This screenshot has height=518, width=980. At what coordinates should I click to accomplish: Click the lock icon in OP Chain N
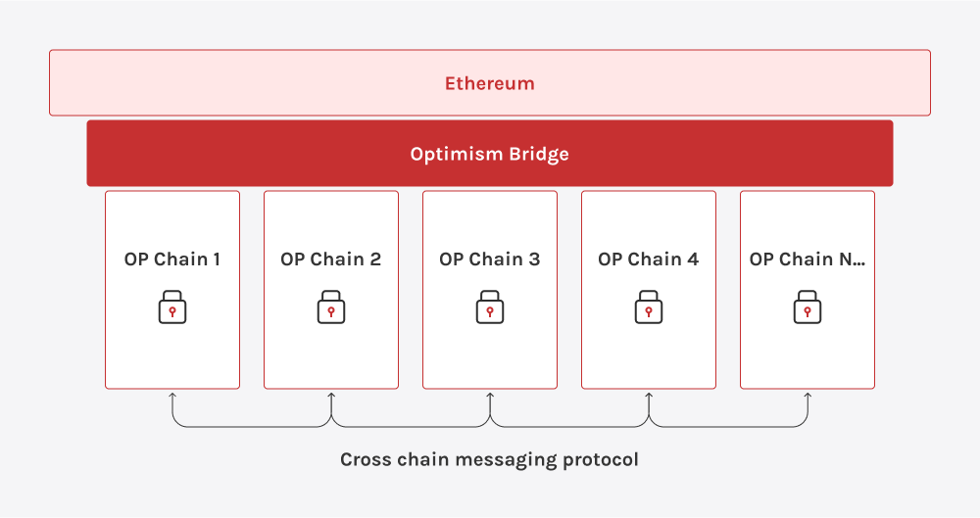tap(808, 306)
